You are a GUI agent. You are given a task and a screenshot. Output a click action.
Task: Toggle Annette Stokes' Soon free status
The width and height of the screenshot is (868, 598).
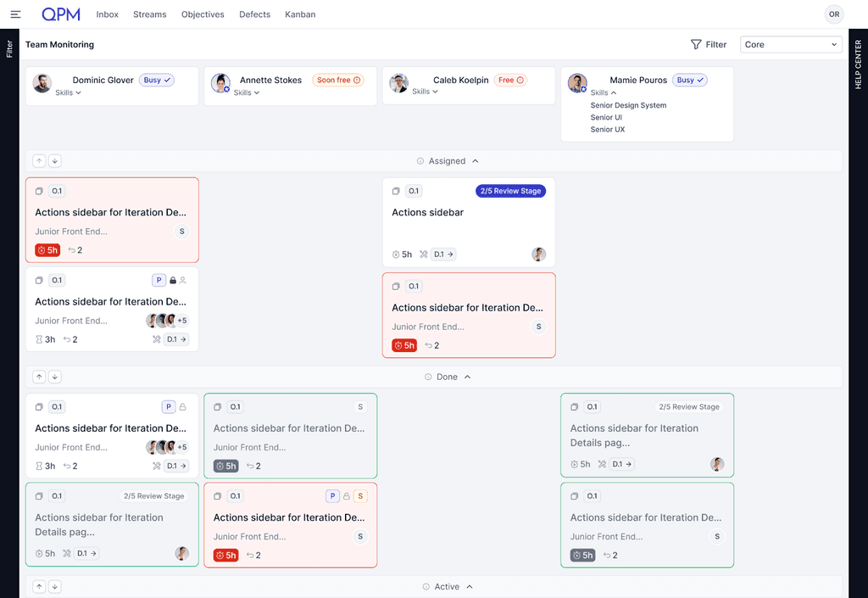click(x=338, y=80)
